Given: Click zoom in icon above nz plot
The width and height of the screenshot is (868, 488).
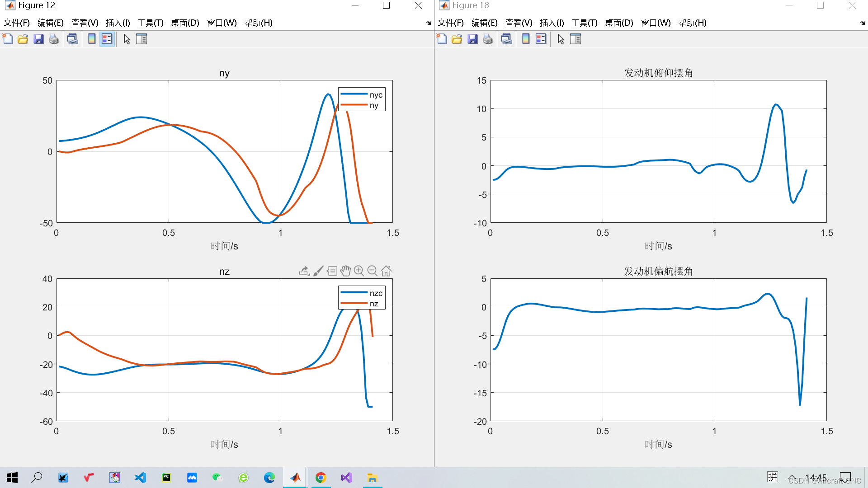Looking at the screenshot, I should pos(359,271).
